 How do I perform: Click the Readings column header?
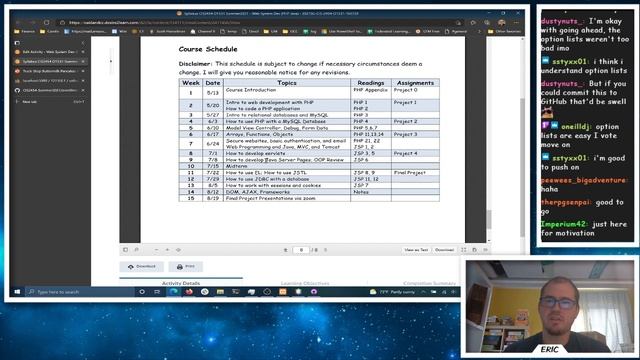point(371,83)
